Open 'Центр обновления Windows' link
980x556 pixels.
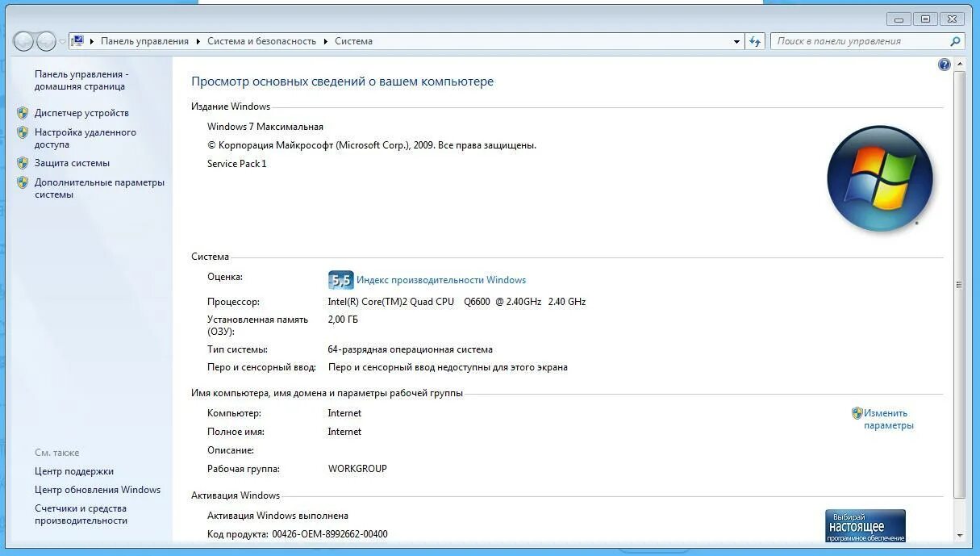coord(98,490)
